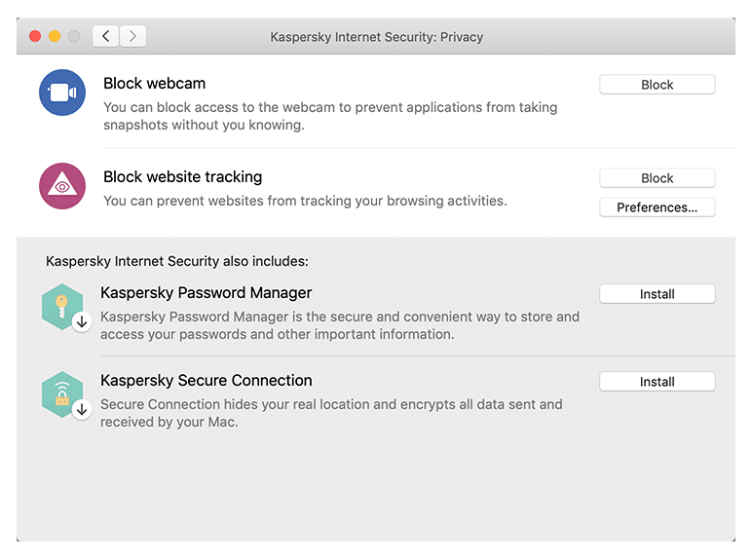The image size is (752, 560).
Task: Click the Block webcam heading
Action: pos(155,84)
